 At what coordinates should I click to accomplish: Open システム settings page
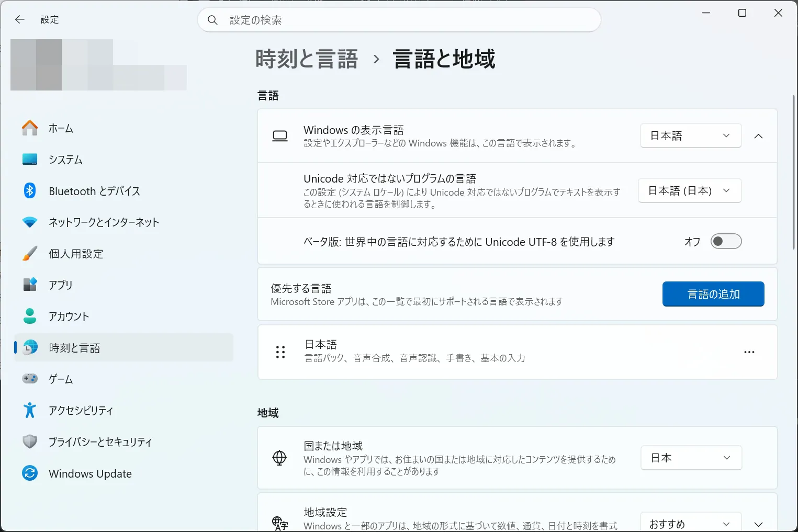pyautogui.click(x=123, y=160)
